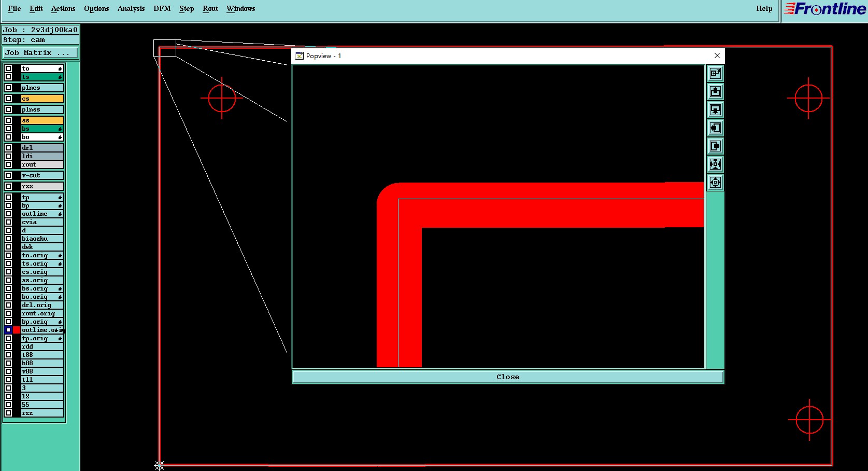Select the drl.orig layer name

pyautogui.click(x=42, y=305)
